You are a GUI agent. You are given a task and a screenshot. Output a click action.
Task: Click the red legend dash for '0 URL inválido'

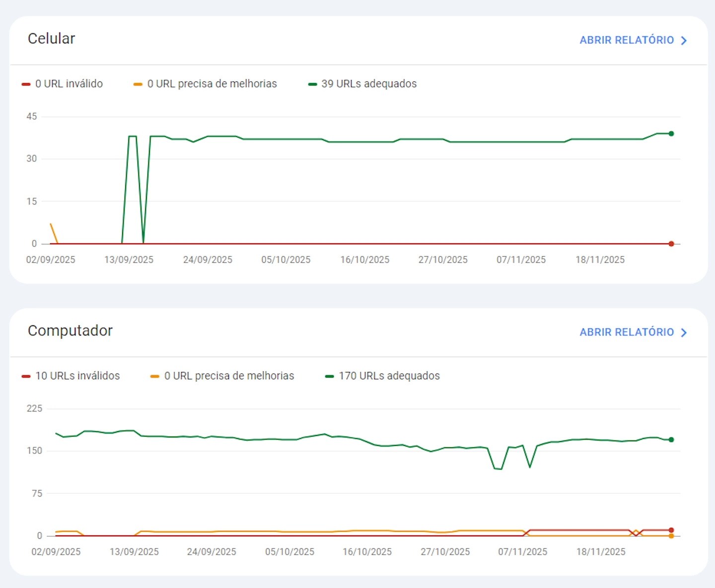click(26, 83)
